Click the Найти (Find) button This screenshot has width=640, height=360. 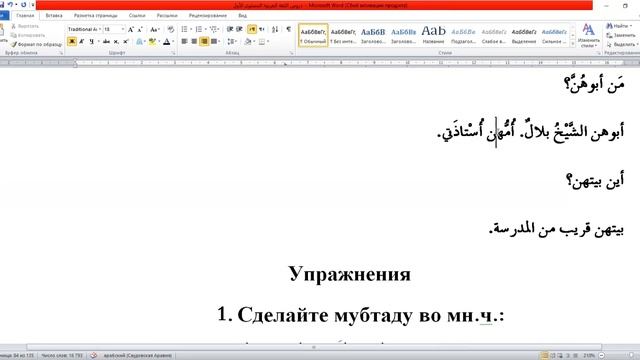click(x=619, y=26)
